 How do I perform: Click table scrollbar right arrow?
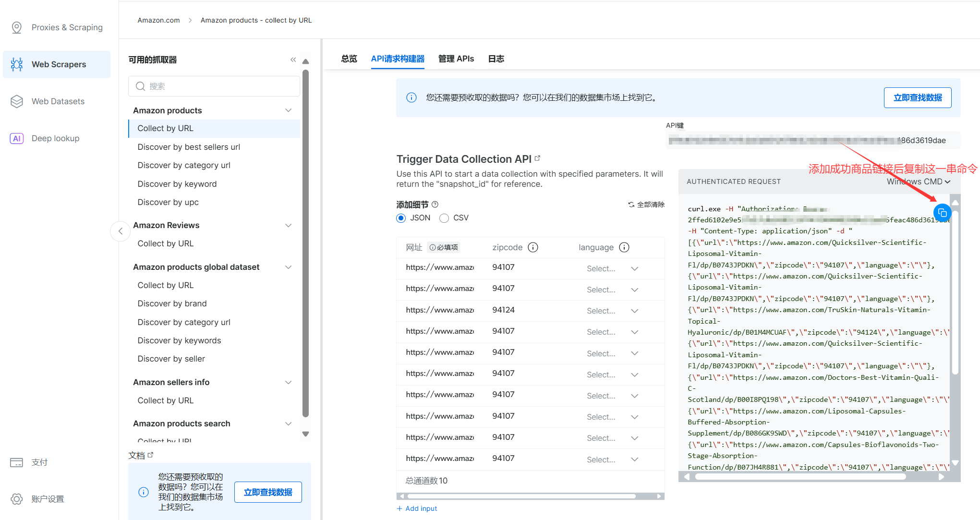[659, 496]
